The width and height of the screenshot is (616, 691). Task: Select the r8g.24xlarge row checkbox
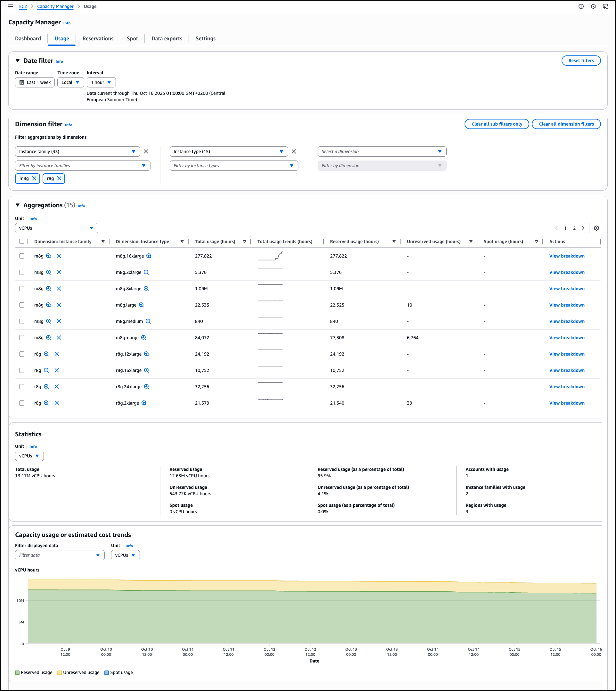22,387
